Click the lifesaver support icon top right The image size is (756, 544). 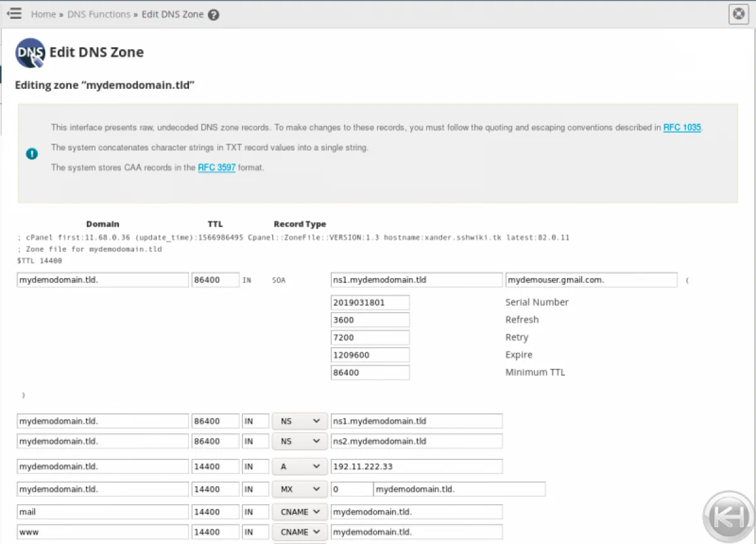[738, 14]
